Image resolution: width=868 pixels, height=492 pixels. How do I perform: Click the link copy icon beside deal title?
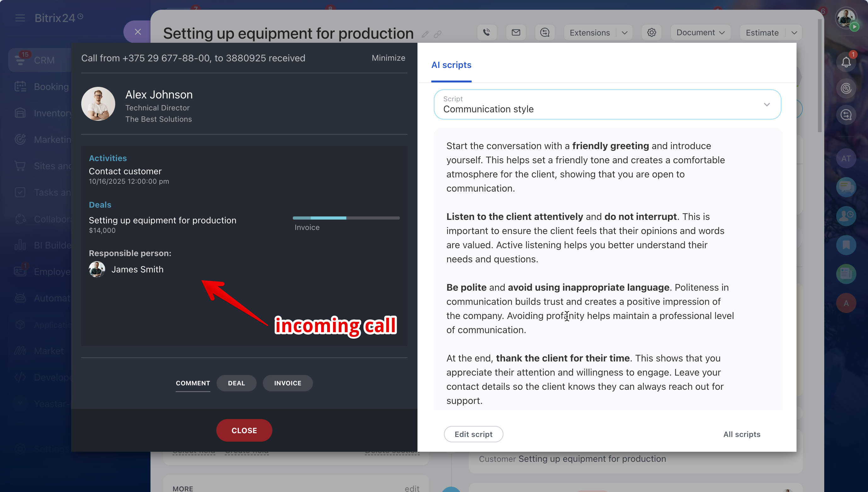pyautogui.click(x=438, y=34)
